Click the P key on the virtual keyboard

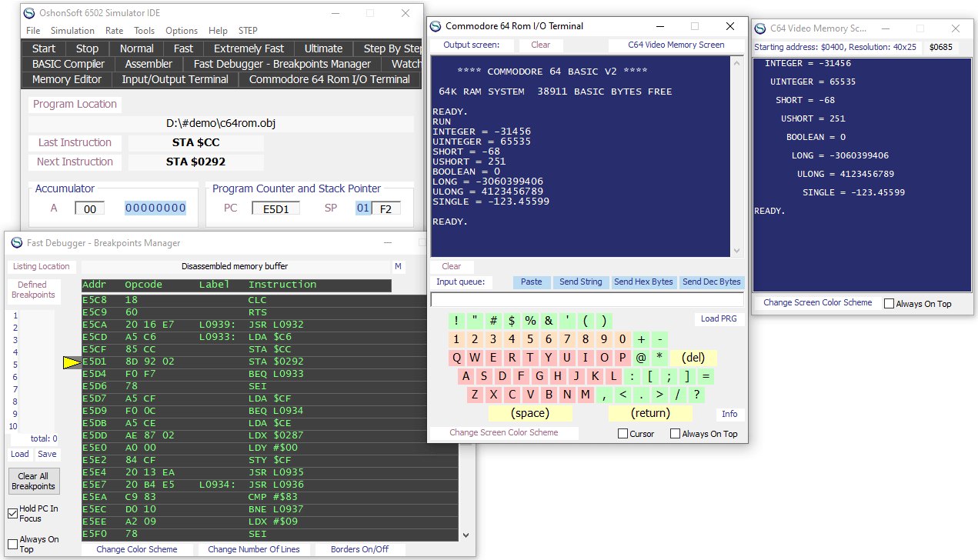tap(623, 358)
